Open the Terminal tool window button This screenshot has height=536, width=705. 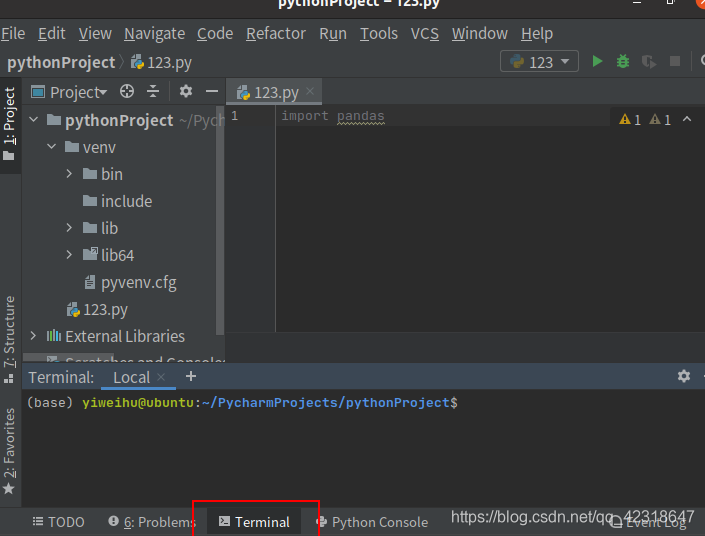[254, 522]
